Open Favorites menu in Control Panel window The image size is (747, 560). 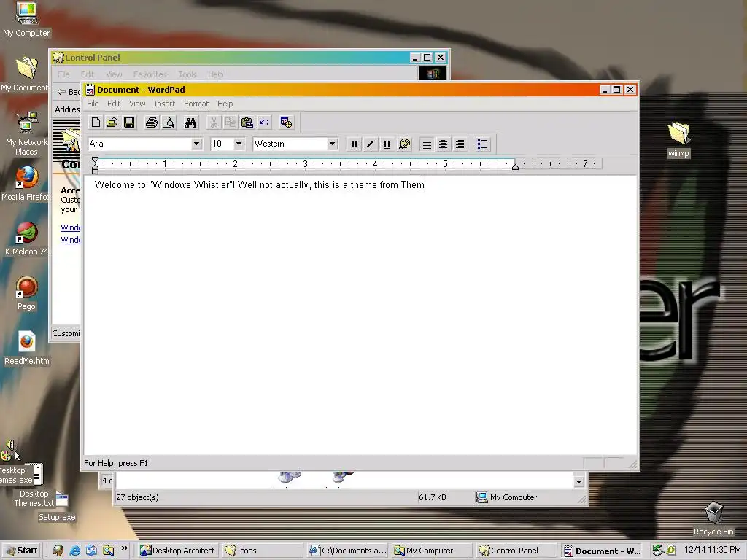click(150, 75)
